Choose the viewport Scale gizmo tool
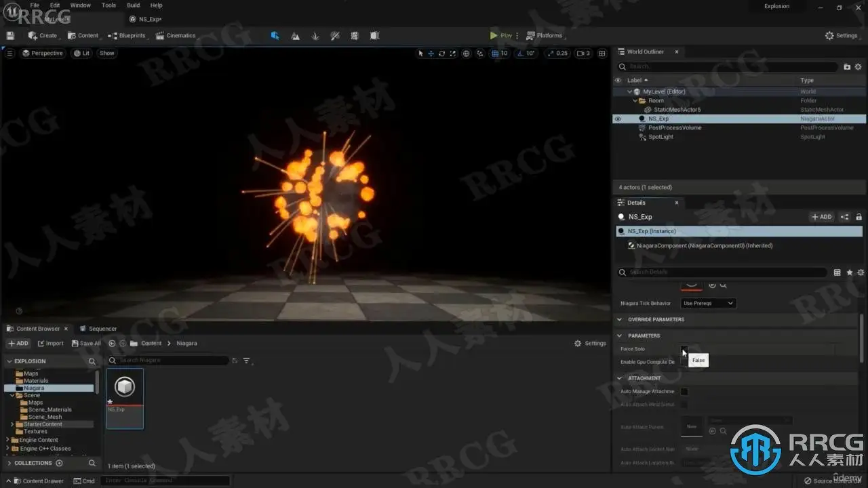 point(452,54)
